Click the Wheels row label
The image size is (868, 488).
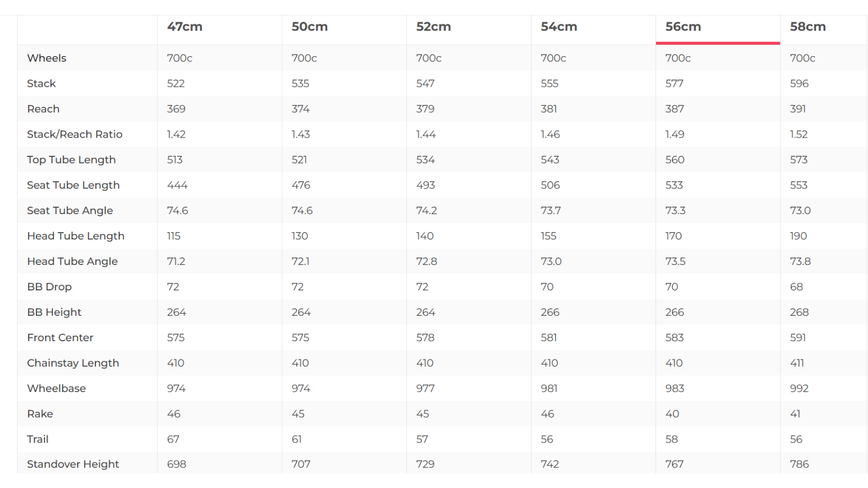[x=47, y=58]
